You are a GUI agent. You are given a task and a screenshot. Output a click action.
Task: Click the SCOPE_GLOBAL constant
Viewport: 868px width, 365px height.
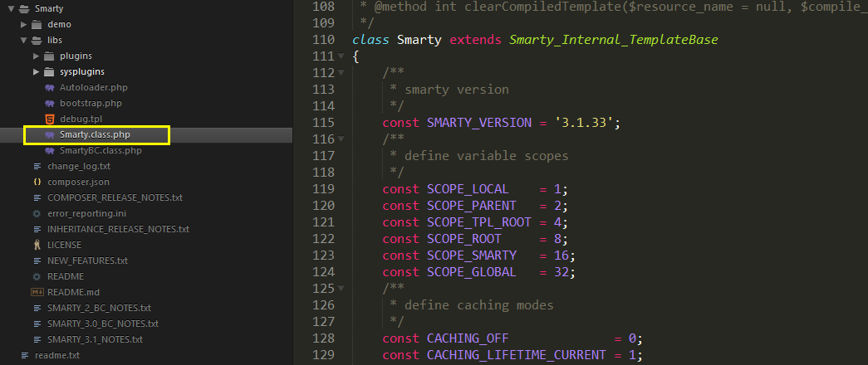click(472, 272)
